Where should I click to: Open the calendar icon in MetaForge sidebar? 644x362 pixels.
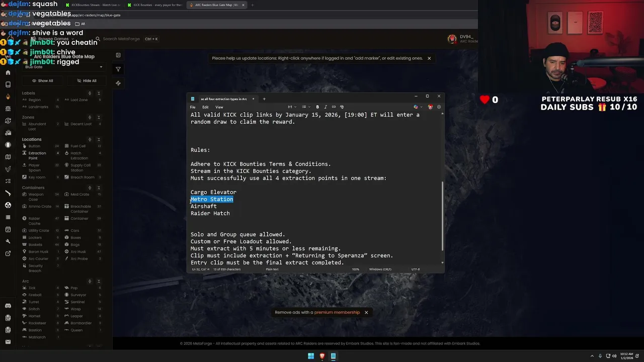pos(8,229)
